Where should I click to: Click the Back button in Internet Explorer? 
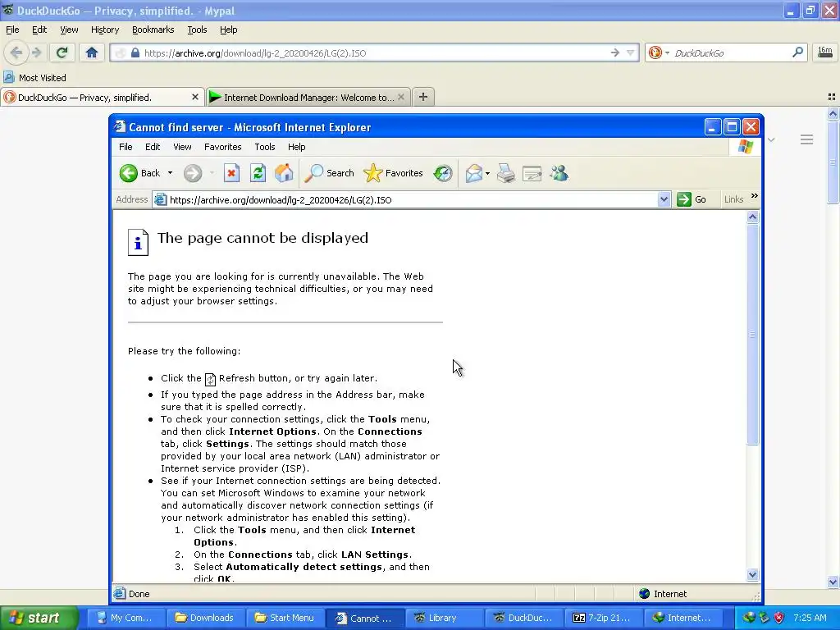tap(139, 173)
